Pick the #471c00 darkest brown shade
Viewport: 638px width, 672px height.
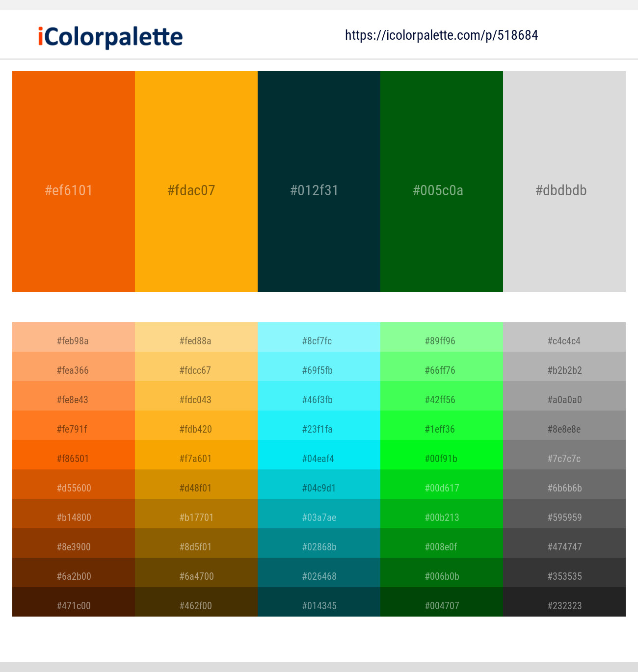74,602
